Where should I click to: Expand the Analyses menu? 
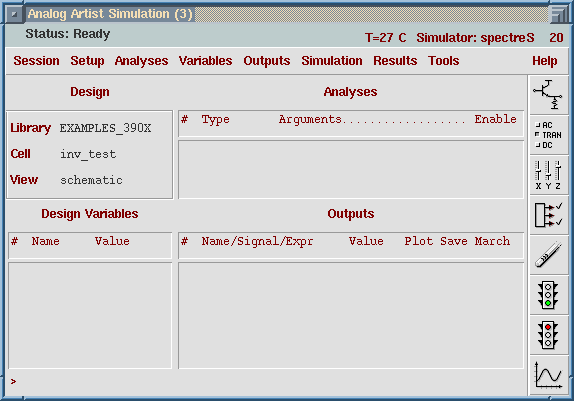click(x=141, y=61)
